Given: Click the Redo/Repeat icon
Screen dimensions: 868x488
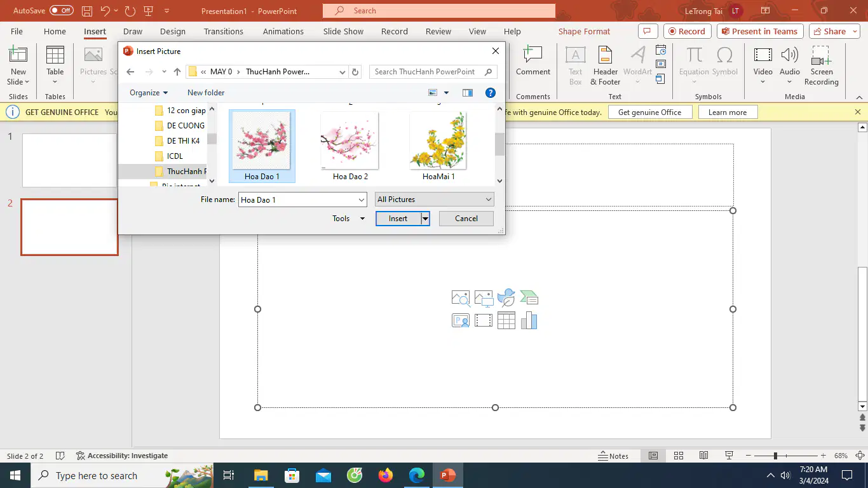Looking at the screenshot, I should tap(130, 11).
